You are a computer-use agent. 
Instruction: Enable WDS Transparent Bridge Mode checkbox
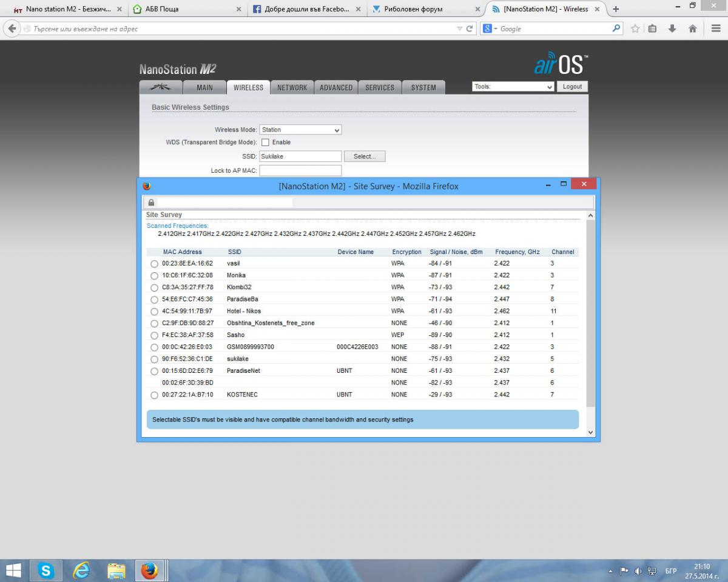pos(265,142)
